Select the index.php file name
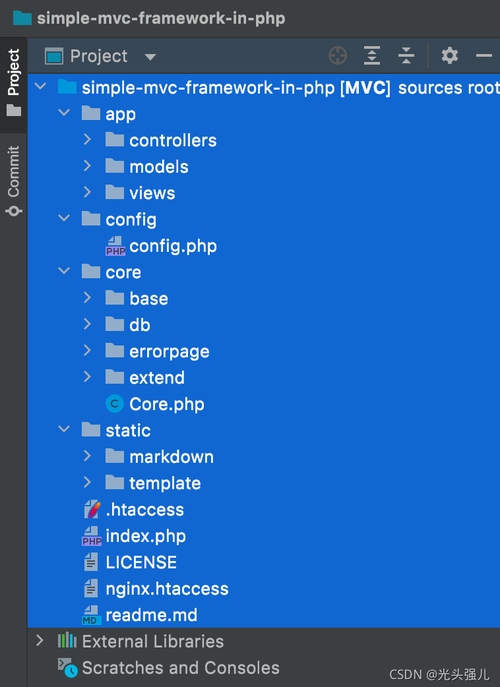500x687 pixels. tap(146, 536)
